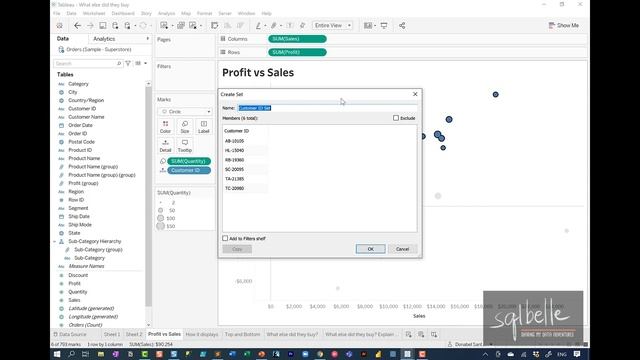Screen dimensions: 640x360
Task: Switch to the Top and Bottom sheet tab
Action: tap(242, 334)
